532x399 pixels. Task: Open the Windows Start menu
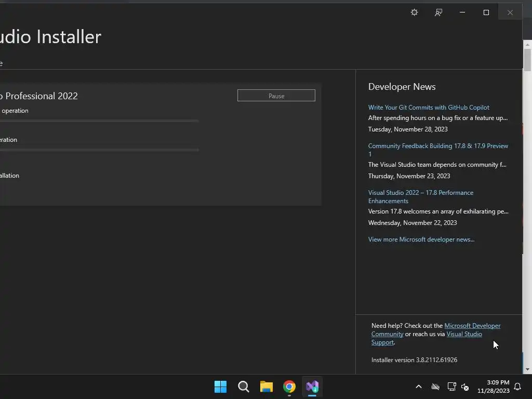pos(220,387)
